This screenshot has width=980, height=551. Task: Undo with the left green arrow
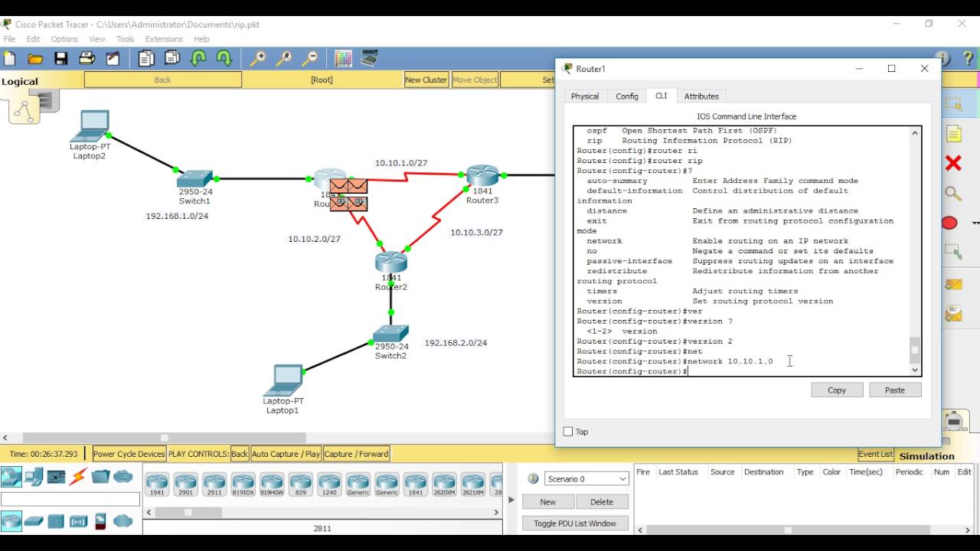click(198, 58)
